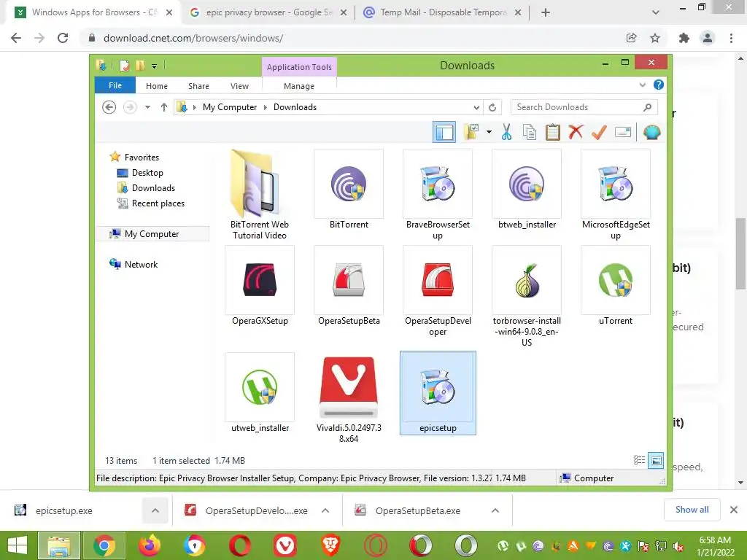Expand the Explorer ribbon chevron
This screenshot has height=560, width=747.
pos(642,85)
